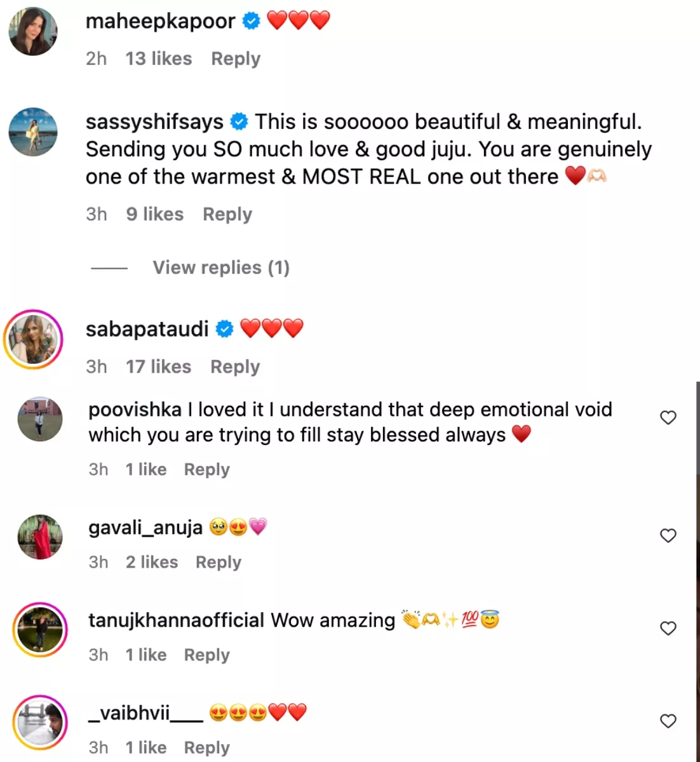Open maheepkapoor's profile picture
The width and height of the screenshot is (700, 762).
[33, 32]
